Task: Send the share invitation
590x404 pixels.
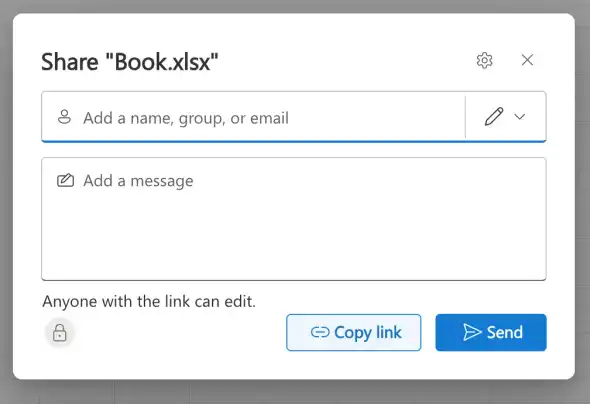Action: [491, 333]
